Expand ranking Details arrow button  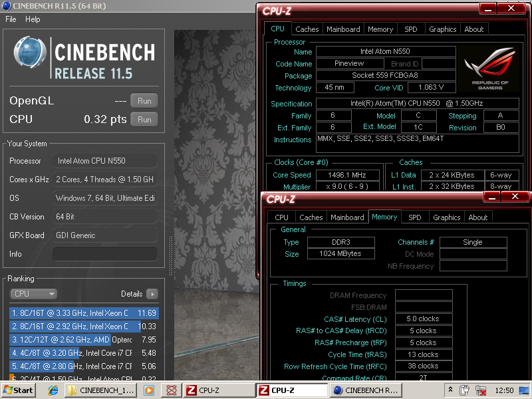(152, 294)
